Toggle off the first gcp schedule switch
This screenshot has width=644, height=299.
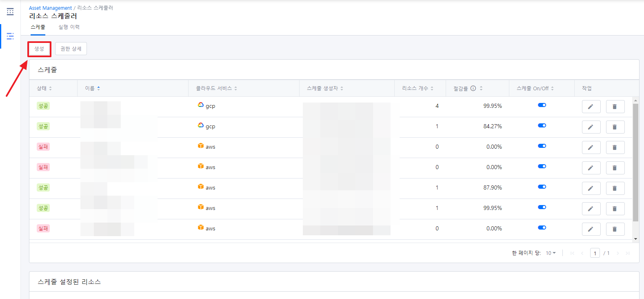click(x=542, y=105)
